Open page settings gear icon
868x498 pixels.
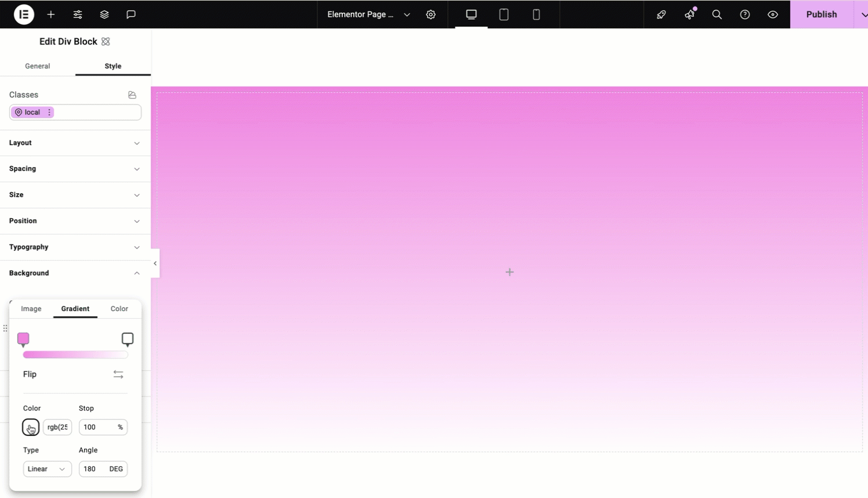coord(431,15)
